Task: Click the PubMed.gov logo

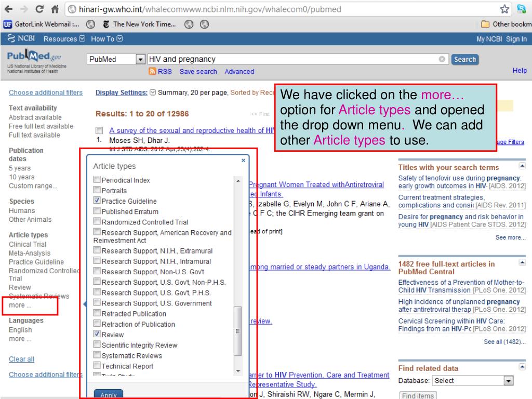Action: coord(34,56)
